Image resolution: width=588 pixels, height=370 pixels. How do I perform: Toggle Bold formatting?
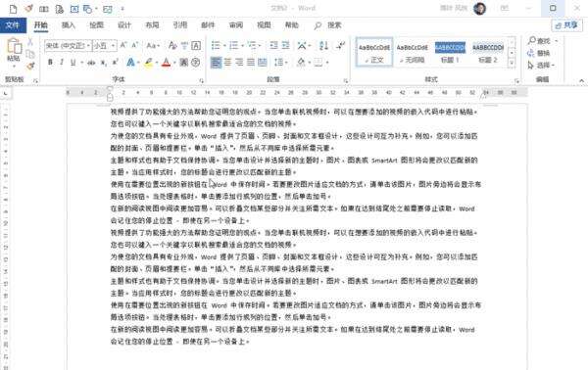[50, 63]
